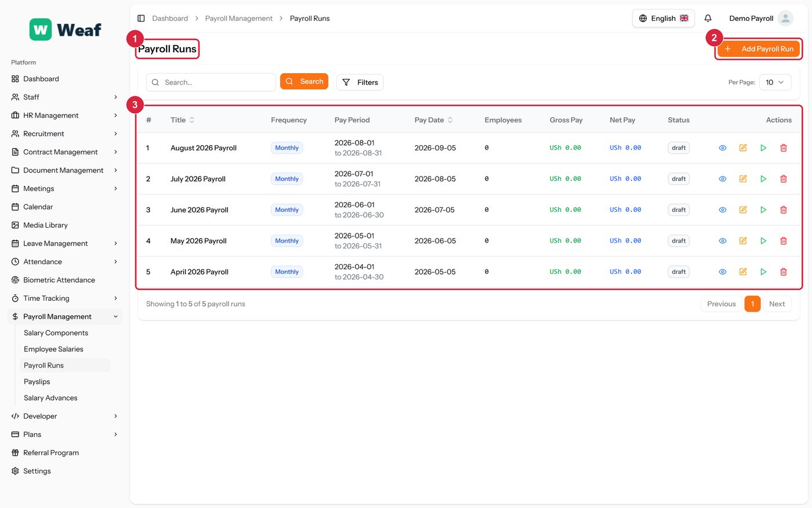Open the Per Page dropdown
812x508 pixels.
click(775, 82)
